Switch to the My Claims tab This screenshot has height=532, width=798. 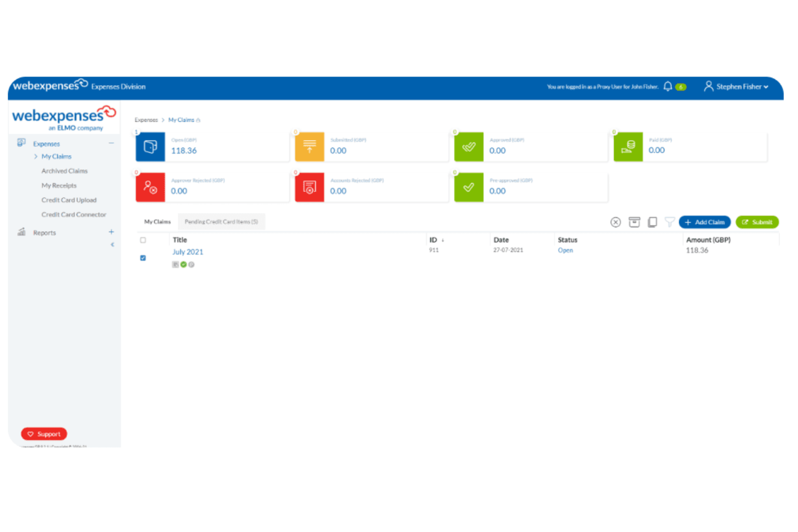[157, 222]
